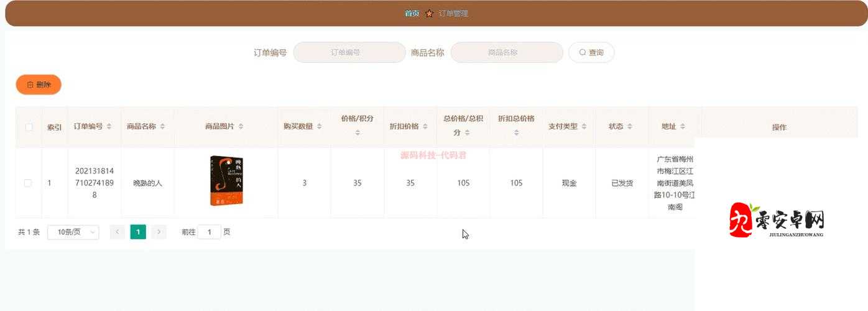868x311 pixels.
Task: Sort by 价格/积分 column arrows
Action: [x=358, y=132]
